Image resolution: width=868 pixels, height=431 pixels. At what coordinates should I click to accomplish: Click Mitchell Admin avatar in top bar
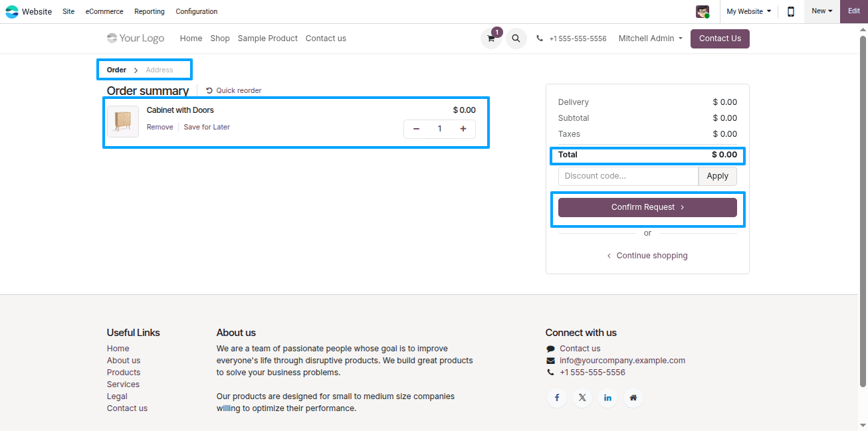coord(703,11)
